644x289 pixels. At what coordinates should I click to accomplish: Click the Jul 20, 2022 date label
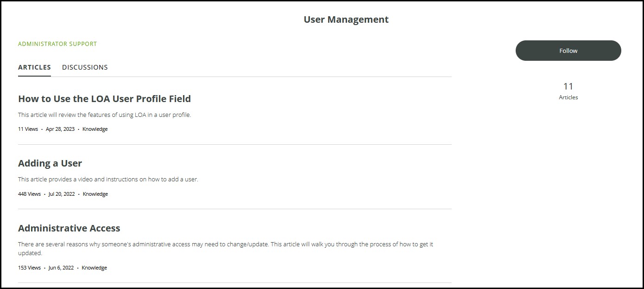[x=61, y=194]
